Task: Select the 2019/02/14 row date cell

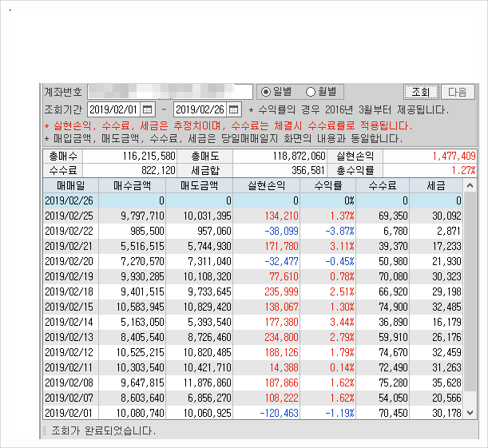Action: (x=71, y=322)
